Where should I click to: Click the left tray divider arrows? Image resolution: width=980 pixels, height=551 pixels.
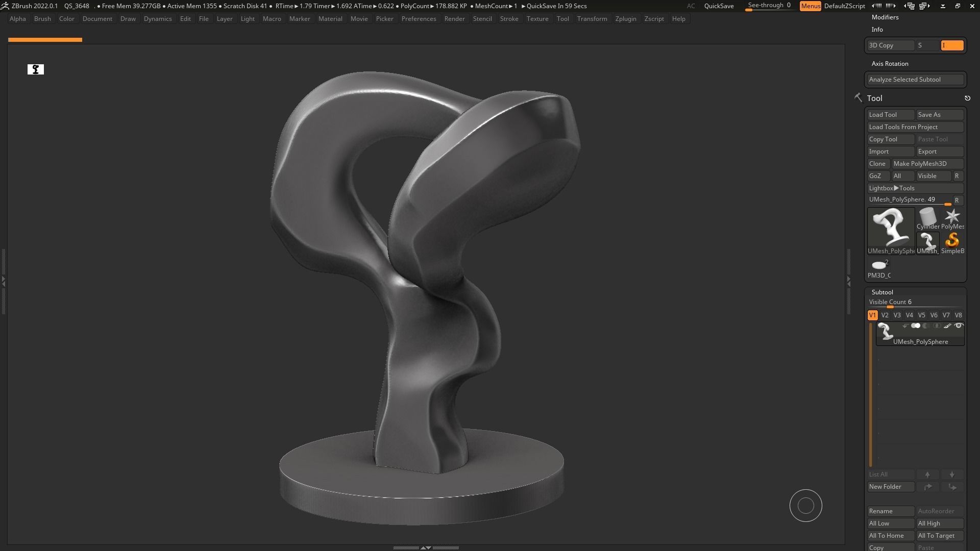[x=3, y=281]
